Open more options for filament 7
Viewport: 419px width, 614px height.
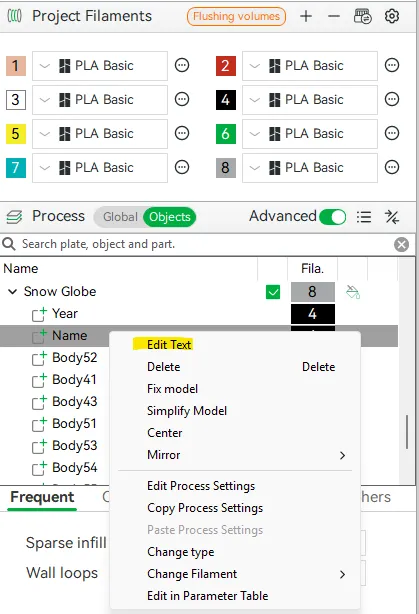pyautogui.click(x=182, y=167)
